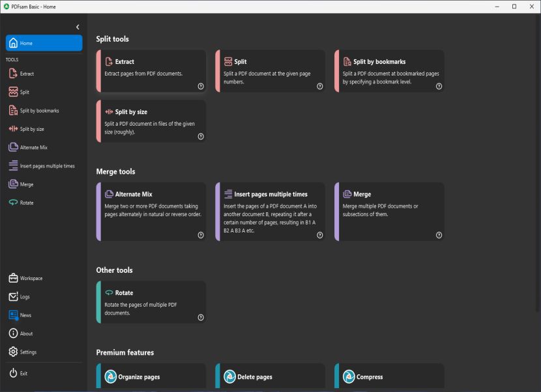
Task: Open the Insert pages multiple times card
Action: tap(270, 212)
